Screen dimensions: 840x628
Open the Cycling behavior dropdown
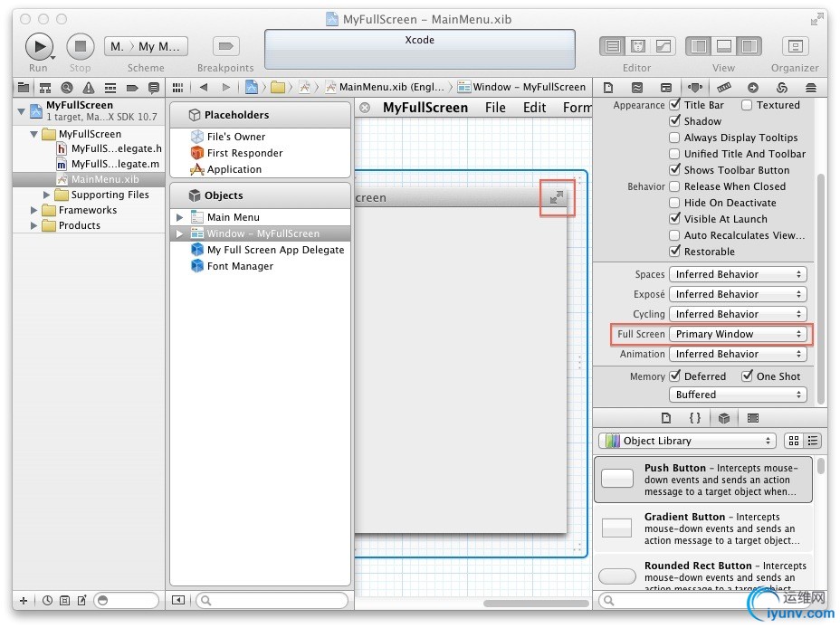pos(738,314)
